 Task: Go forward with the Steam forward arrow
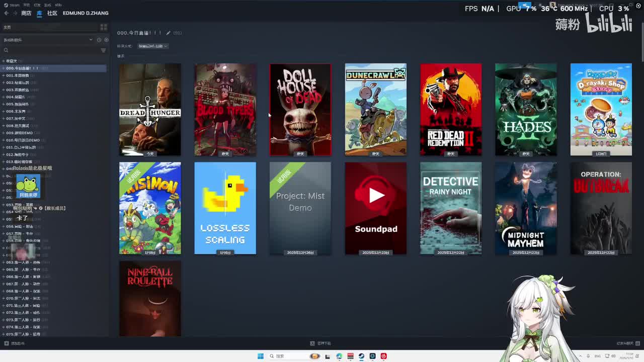14,13
